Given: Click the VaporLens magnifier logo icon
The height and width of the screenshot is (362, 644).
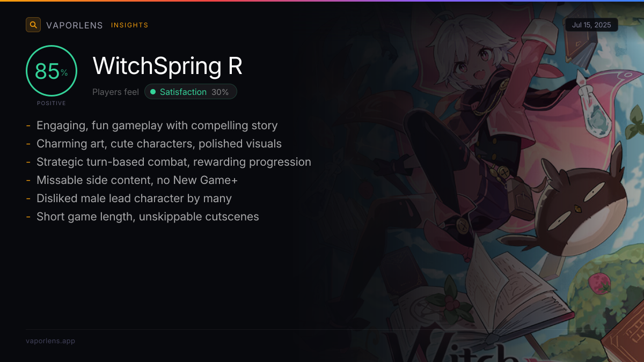Looking at the screenshot, I should pos(33,25).
